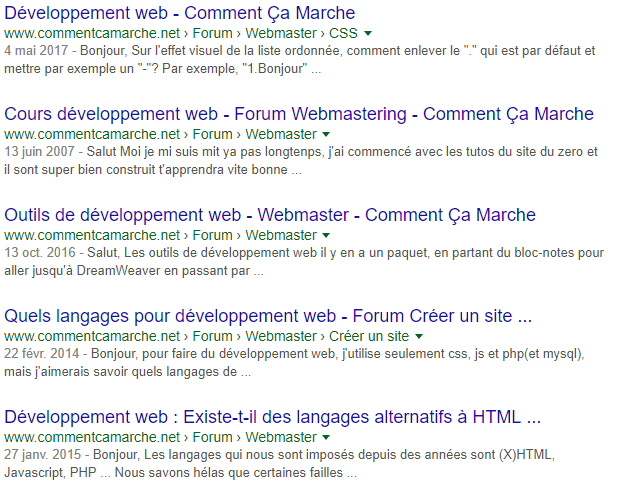
Task: Expand URL dropdown arrow under "Cours développement web"
Action: [x=326, y=134]
